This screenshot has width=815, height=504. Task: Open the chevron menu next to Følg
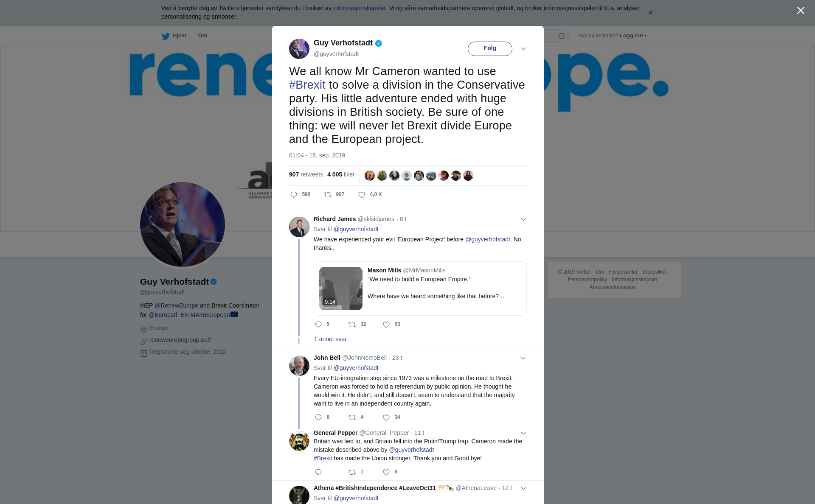[x=523, y=49]
